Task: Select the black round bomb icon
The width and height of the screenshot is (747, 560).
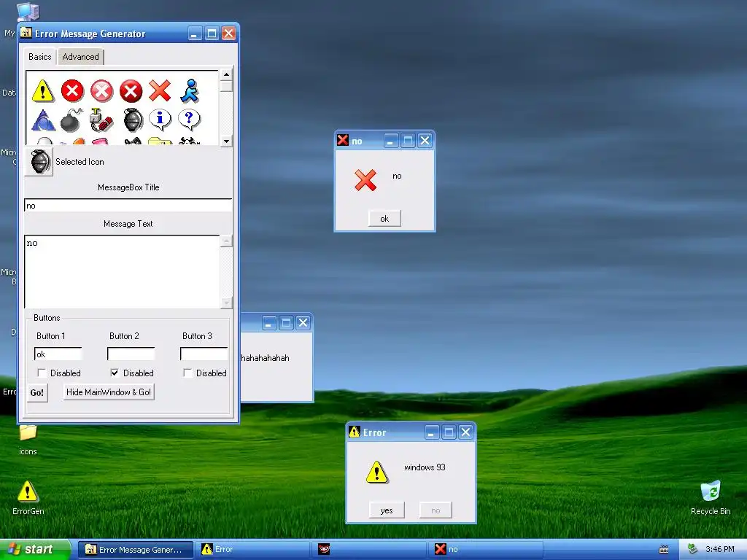Action: (72, 120)
